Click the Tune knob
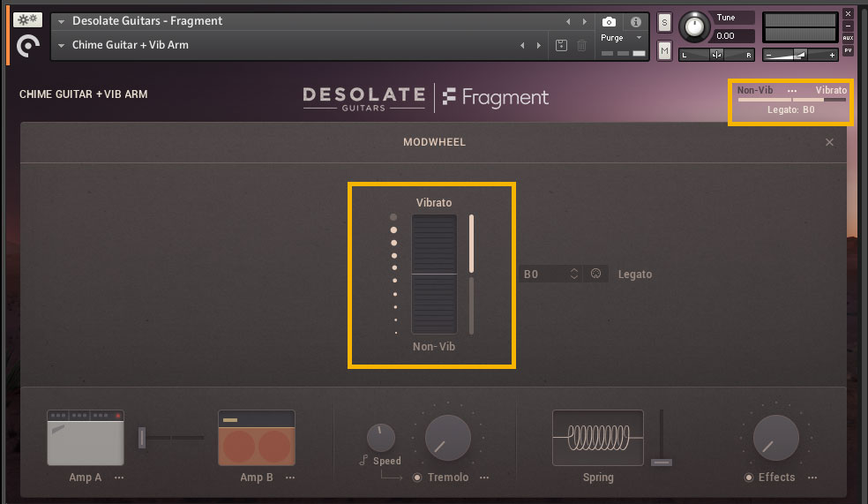 [x=694, y=26]
